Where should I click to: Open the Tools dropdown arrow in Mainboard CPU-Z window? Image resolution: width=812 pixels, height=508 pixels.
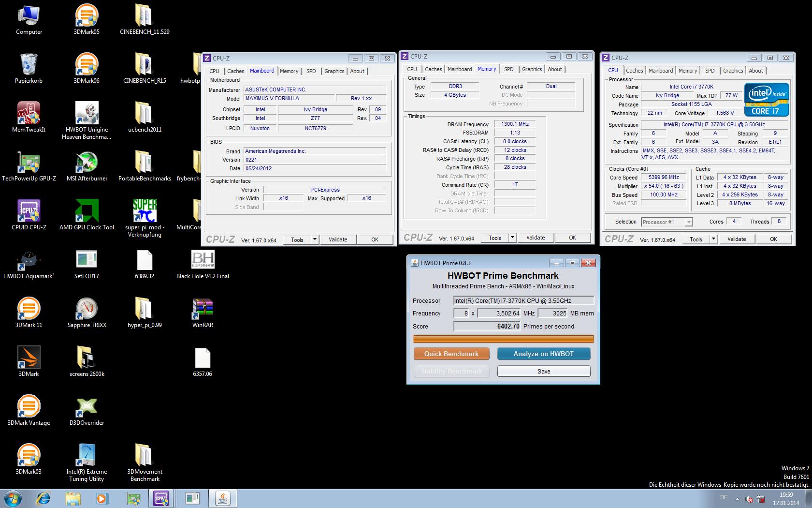(315, 239)
